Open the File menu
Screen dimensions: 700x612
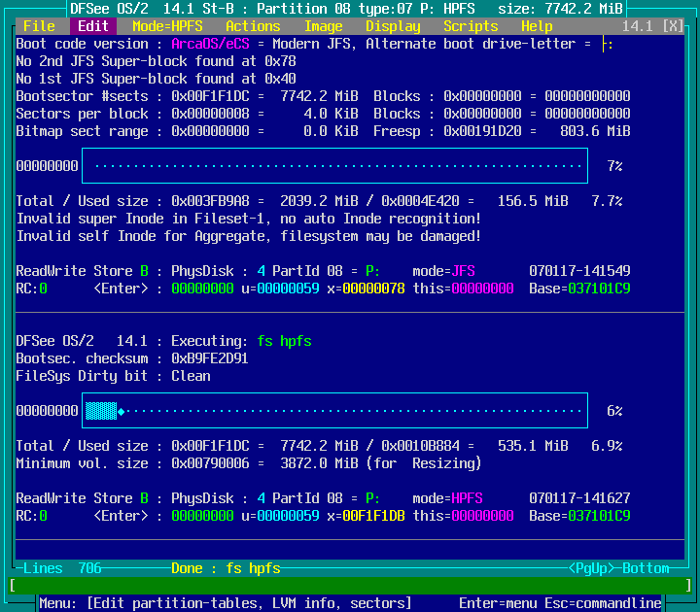click(39, 26)
